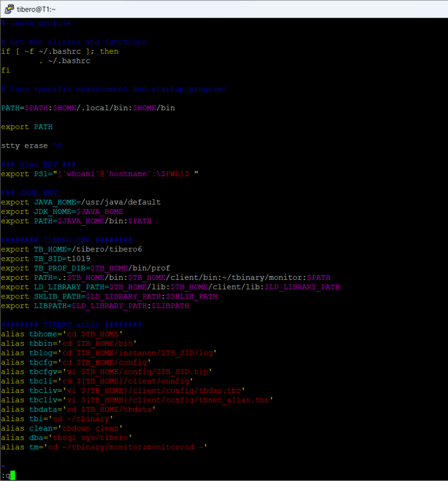Click the 'export PATH' line

[x=27, y=127]
